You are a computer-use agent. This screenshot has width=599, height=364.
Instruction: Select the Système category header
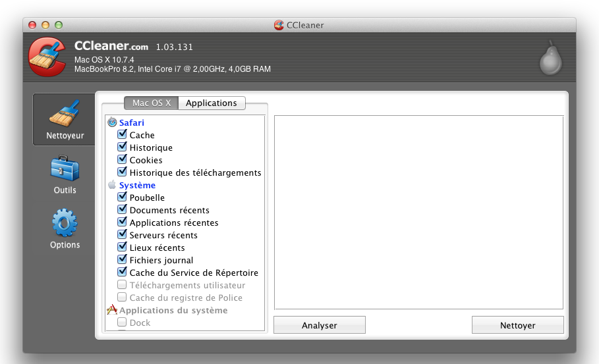[137, 186]
